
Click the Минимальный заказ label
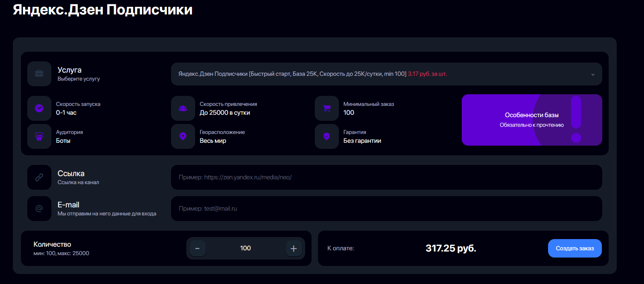(369, 104)
